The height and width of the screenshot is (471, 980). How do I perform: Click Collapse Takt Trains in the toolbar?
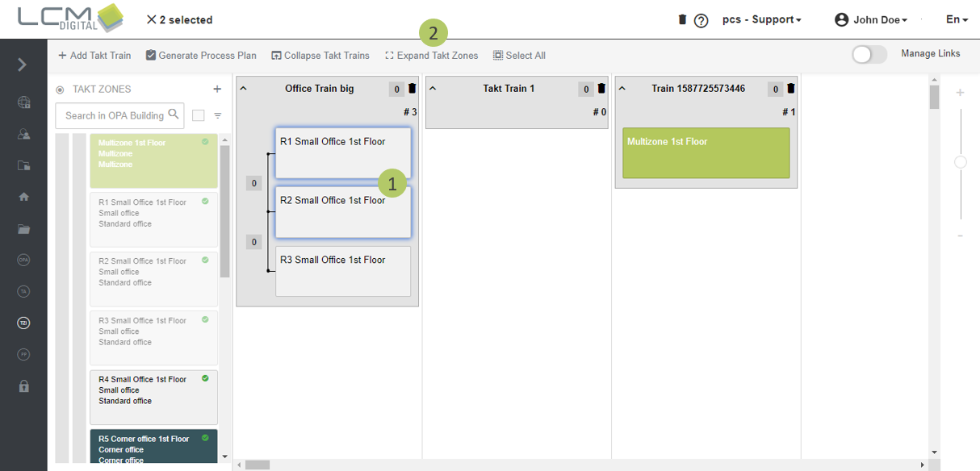(x=320, y=56)
